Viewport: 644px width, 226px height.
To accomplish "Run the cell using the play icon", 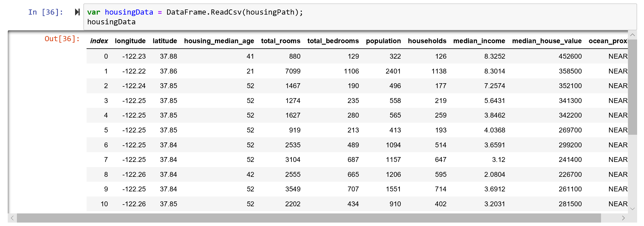I will point(77,12).
